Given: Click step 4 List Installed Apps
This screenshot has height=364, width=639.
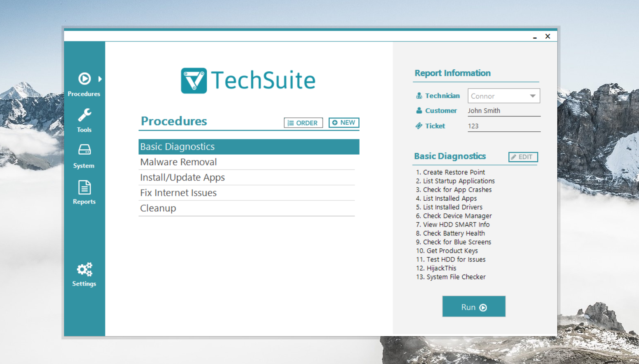Looking at the screenshot, I should [446, 198].
